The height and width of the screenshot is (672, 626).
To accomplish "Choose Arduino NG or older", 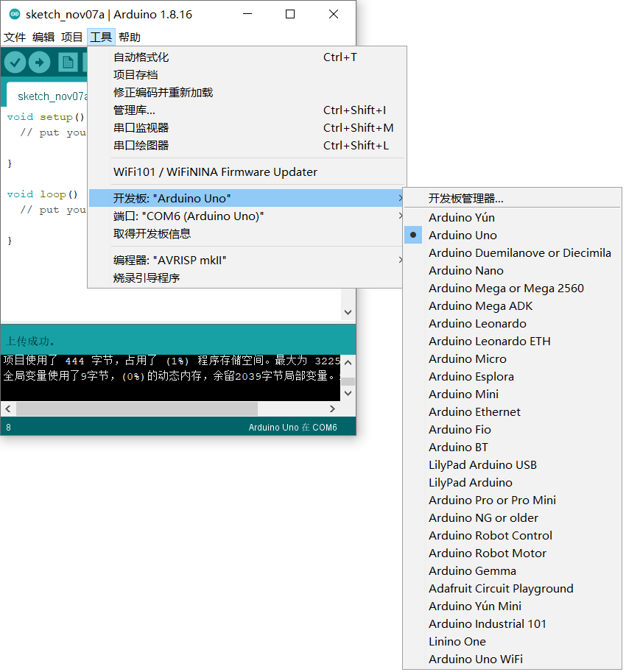I will tap(513, 517).
